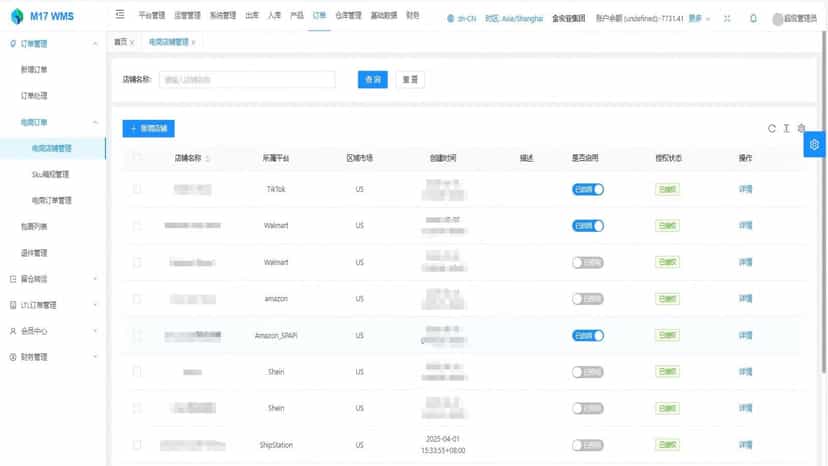Open the 仓库管理 top menu
The width and height of the screenshot is (828, 466).
(349, 15)
